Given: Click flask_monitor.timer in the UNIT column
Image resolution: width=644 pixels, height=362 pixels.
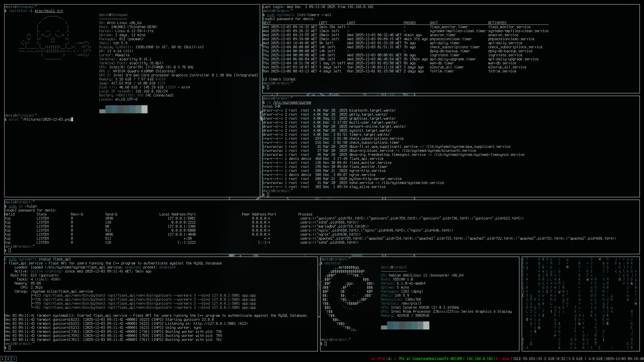Looking at the screenshot, I should (x=448, y=27).
